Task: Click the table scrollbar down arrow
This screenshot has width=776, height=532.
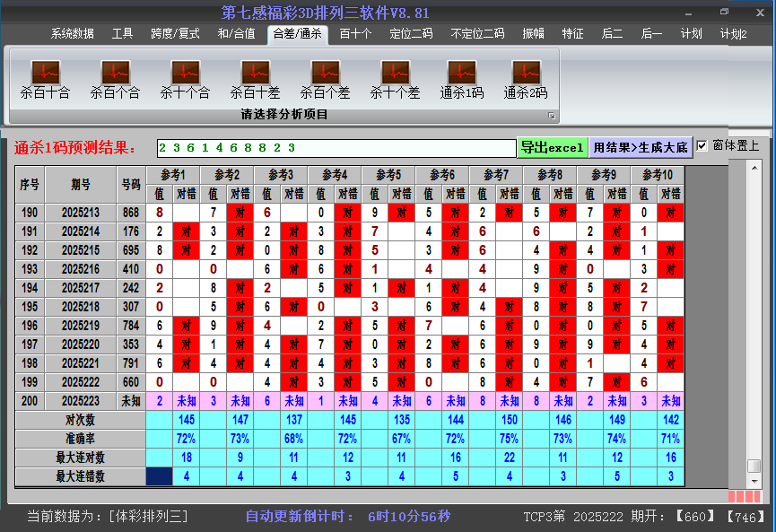Action: click(x=754, y=481)
